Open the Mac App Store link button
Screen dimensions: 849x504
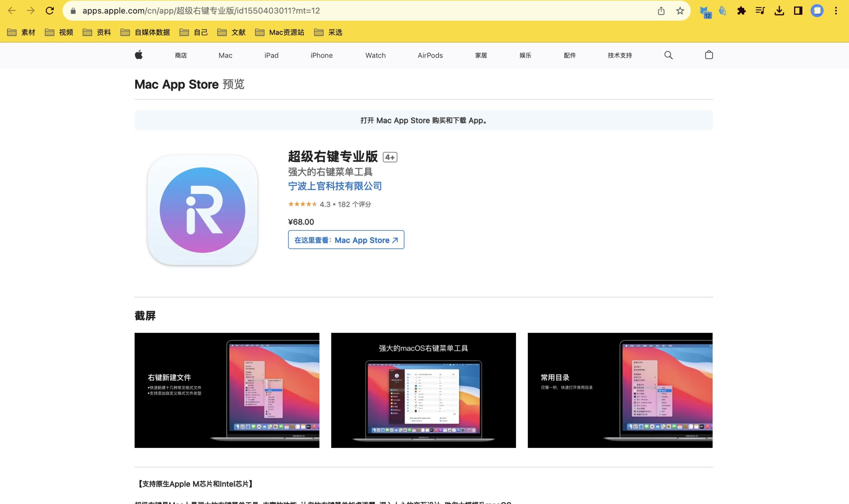[346, 240]
